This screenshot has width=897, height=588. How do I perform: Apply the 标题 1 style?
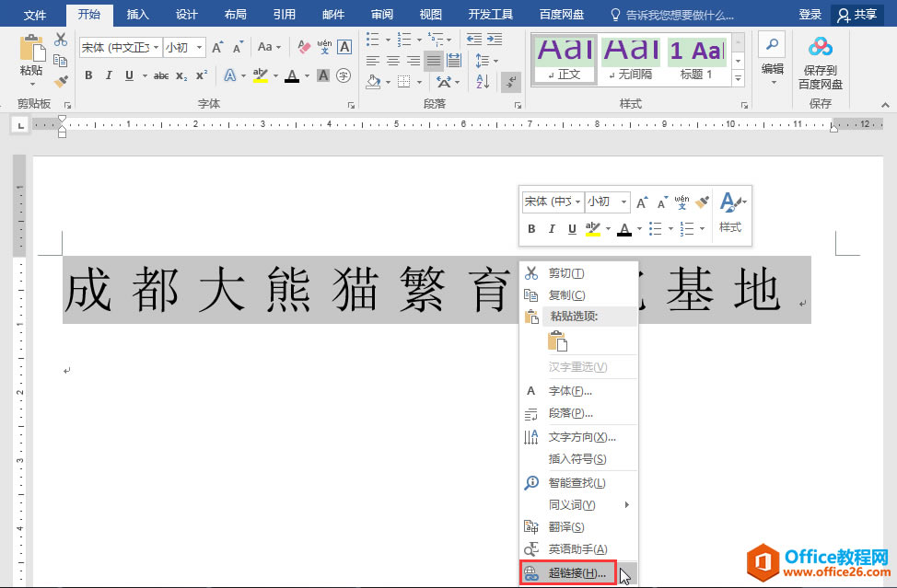pyautogui.click(x=697, y=60)
